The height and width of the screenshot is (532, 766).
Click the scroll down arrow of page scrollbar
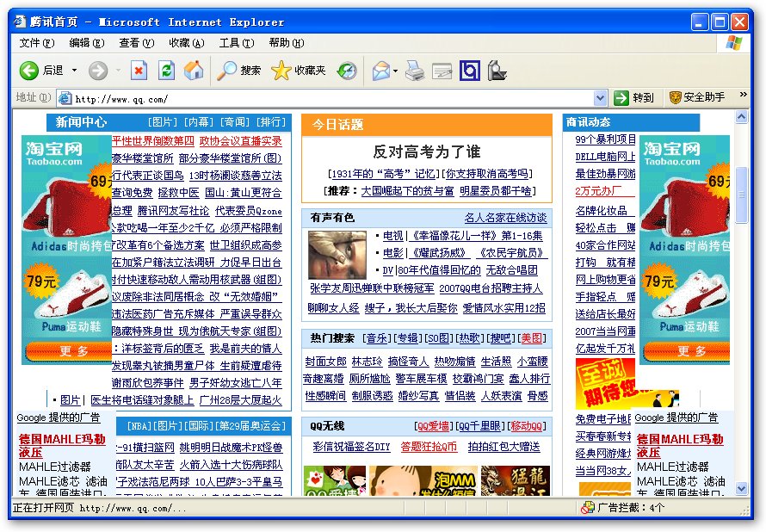pyautogui.click(x=742, y=487)
